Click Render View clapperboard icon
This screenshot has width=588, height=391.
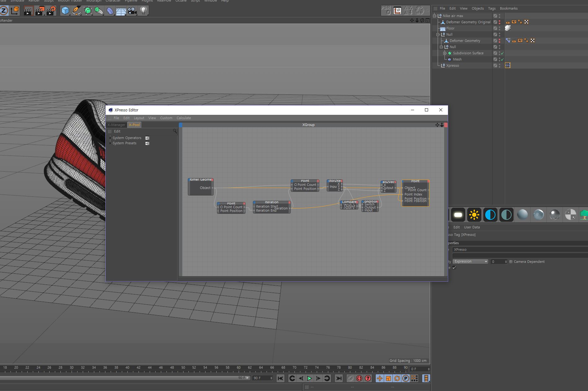pos(28,11)
